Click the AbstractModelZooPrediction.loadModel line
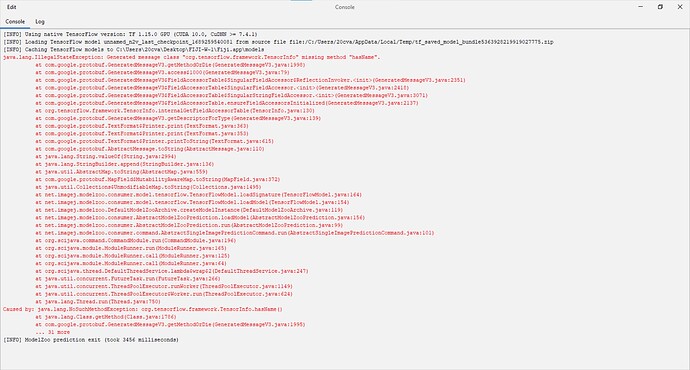690x370 pixels. [x=200, y=217]
